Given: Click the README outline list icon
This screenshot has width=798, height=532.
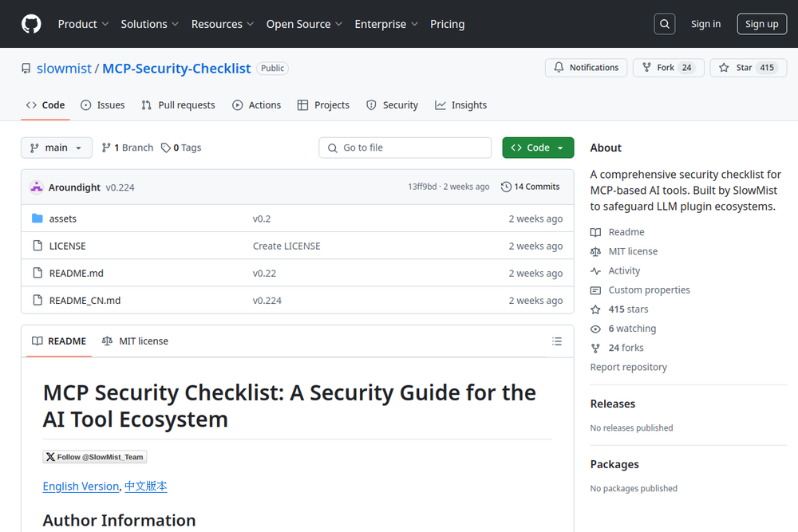Looking at the screenshot, I should coord(557,341).
